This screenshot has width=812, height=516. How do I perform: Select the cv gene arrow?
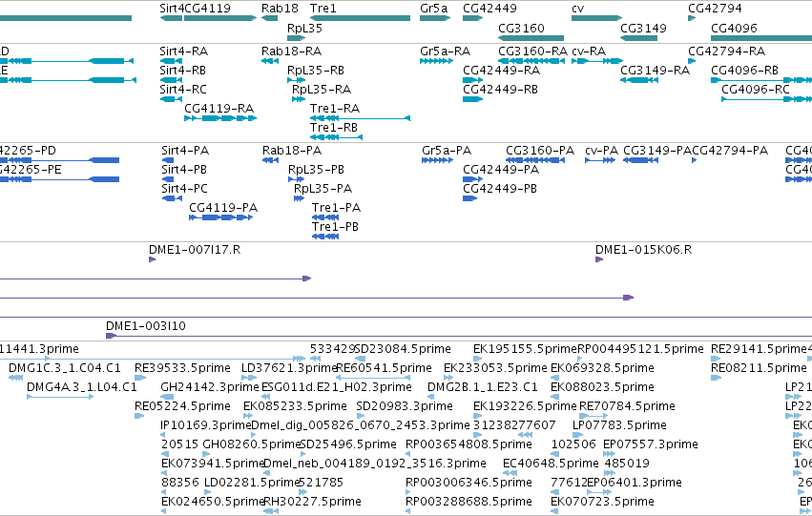click(x=596, y=18)
